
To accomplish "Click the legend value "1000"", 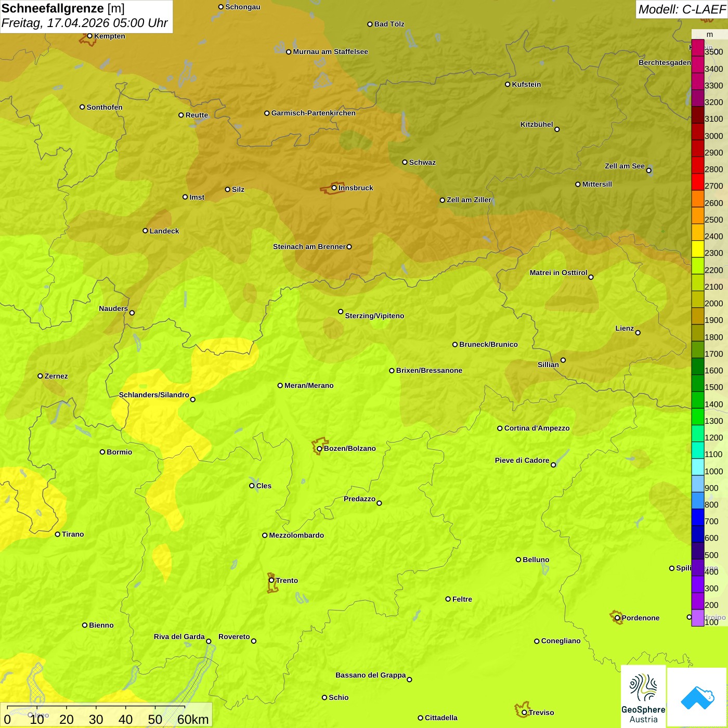I will tap(714, 471).
